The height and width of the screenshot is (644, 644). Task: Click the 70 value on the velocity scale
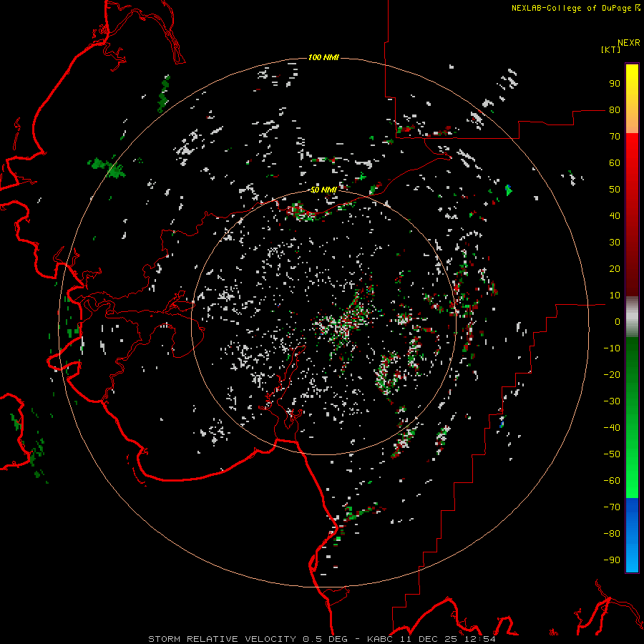[615, 137]
